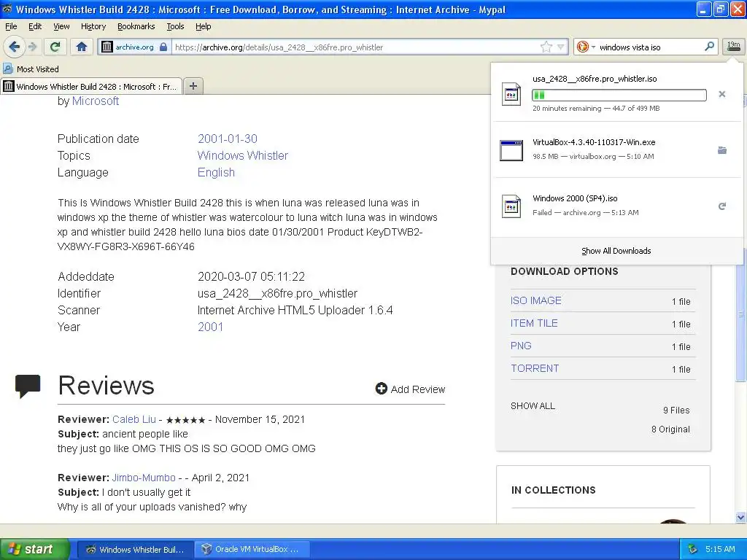Bookmark this page with the star icon
This screenshot has width=747, height=560.
pos(546,47)
